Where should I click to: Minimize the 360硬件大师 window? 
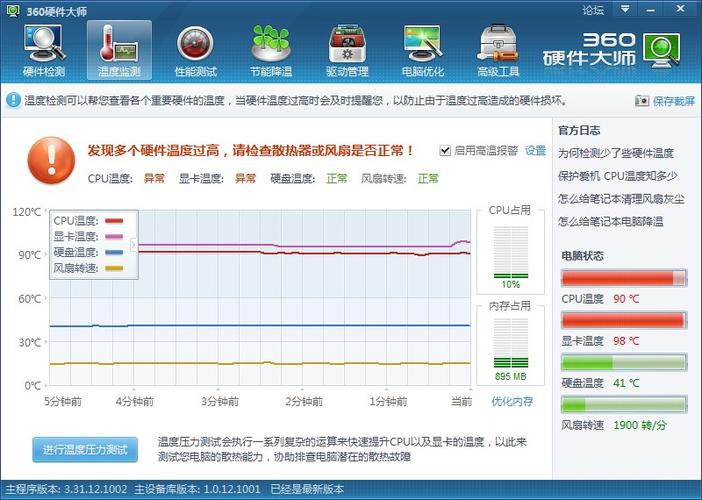click(x=651, y=9)
